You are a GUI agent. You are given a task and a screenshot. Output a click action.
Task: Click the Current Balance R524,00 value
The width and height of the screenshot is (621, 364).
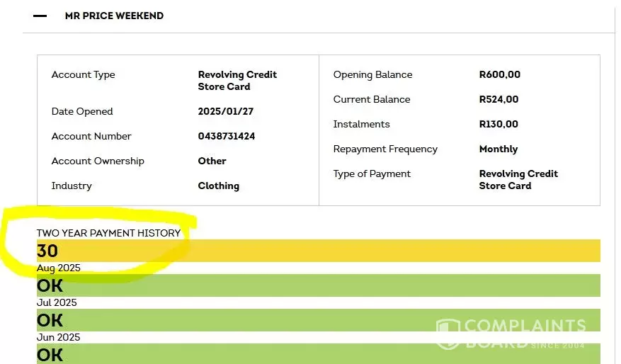tap(499, 99)
